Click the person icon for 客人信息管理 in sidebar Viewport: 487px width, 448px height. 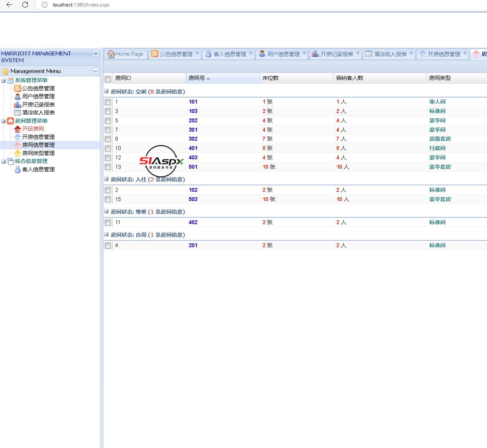pos(17,169)
